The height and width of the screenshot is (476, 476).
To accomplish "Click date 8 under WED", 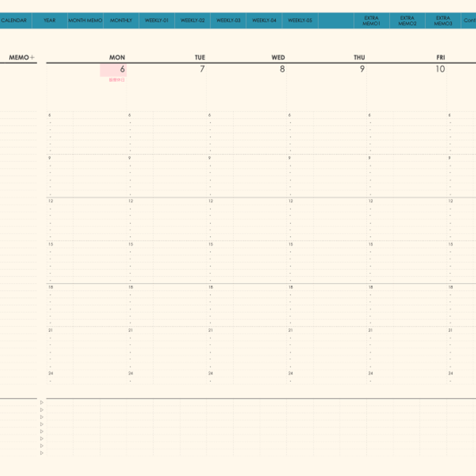I will [282, 69].
